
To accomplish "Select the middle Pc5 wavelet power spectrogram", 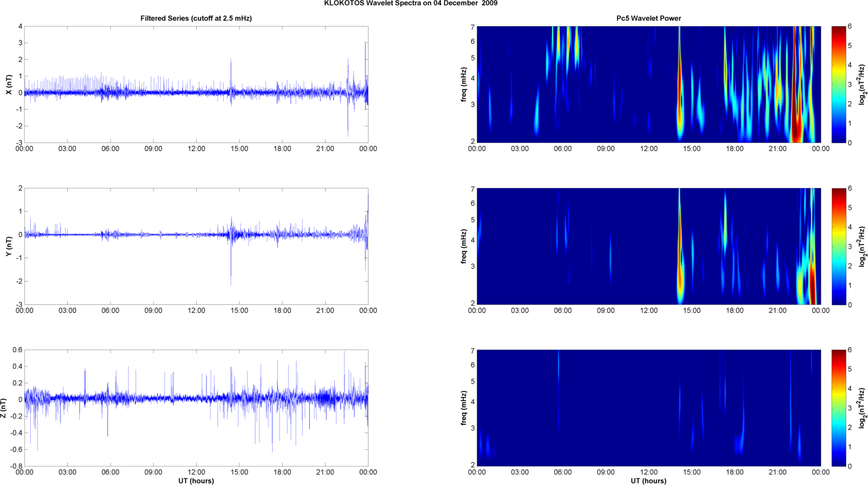I will [x=648, y=246].
